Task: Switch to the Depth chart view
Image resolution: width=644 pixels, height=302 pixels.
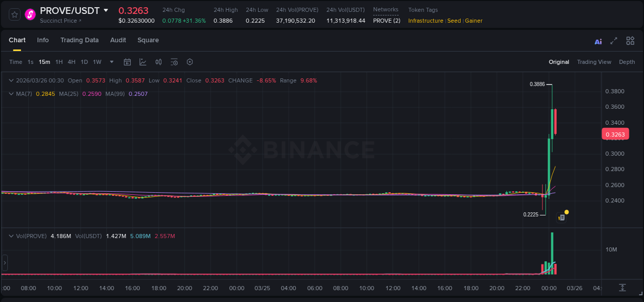Action: click(x=627, y=62)
